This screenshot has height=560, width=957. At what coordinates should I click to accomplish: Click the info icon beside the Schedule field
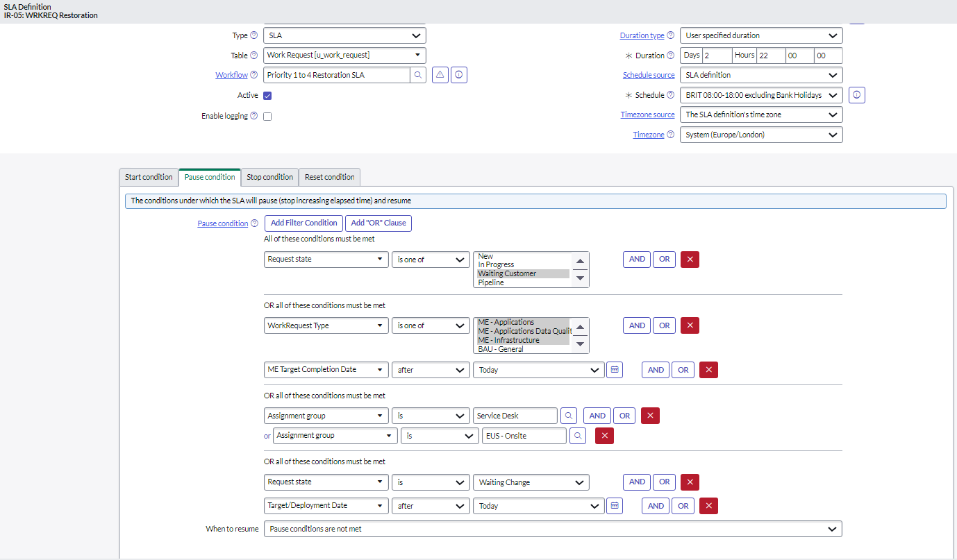click(856, 95)
